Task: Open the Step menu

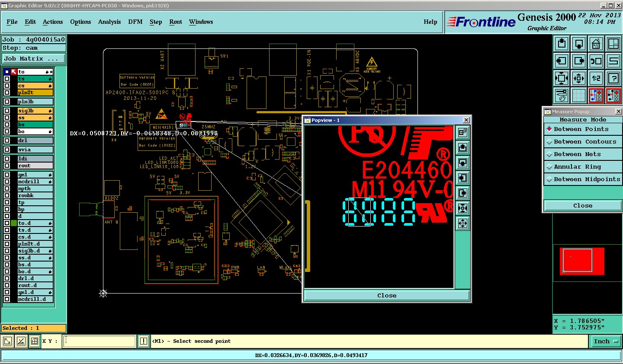Action: [156, 22]
